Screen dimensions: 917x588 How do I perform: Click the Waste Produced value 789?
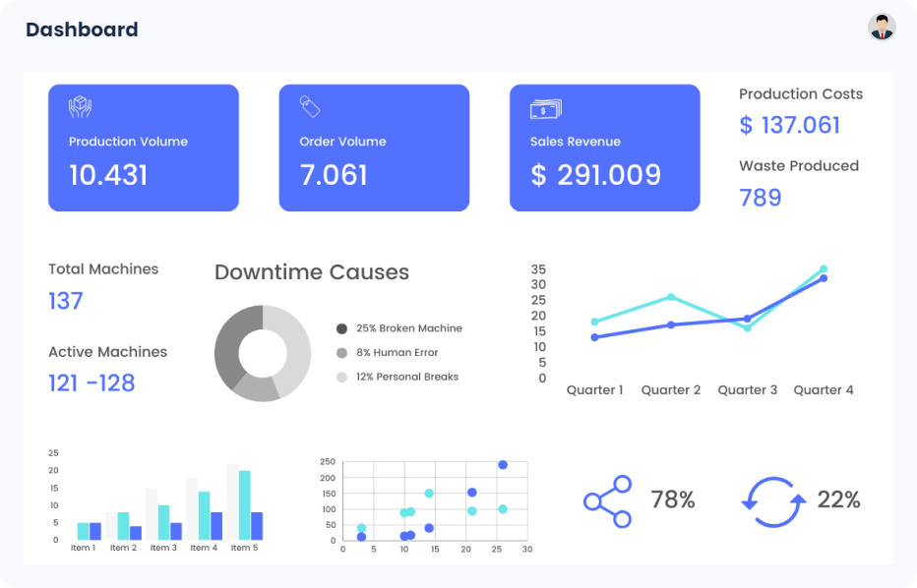tap(761, 198)
